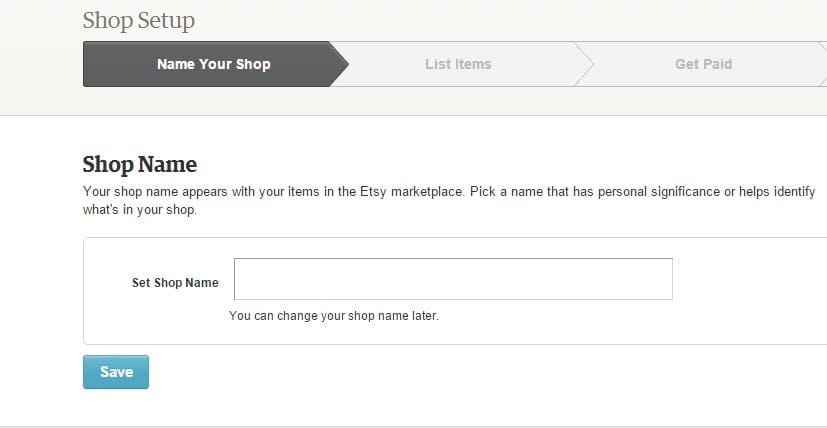Go to the List Items step
This screenshot has width=827, height=428.
(x=458, y=64)
